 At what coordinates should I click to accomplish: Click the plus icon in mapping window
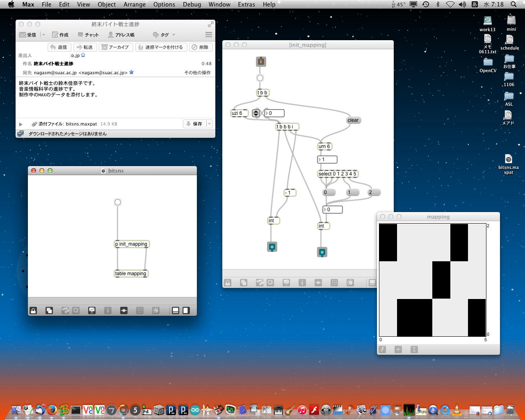pos(398,349)
